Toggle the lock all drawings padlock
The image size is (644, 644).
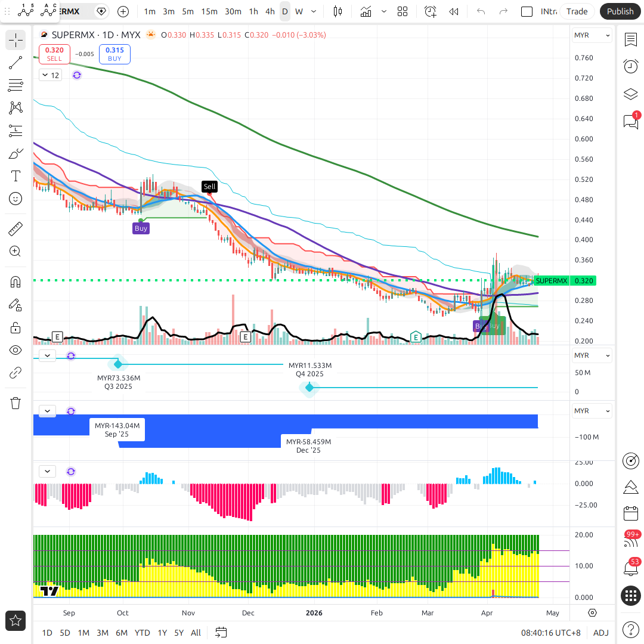tap(16, 328)
